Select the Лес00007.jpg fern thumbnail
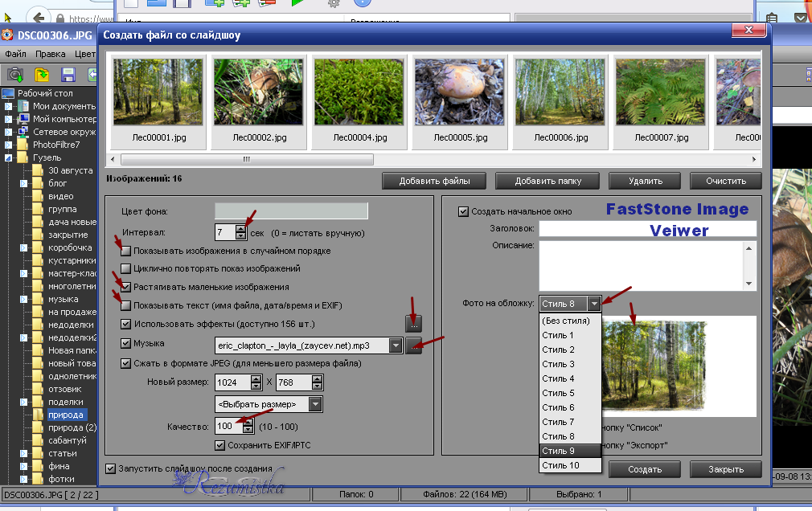 click(x=661, y=101)
